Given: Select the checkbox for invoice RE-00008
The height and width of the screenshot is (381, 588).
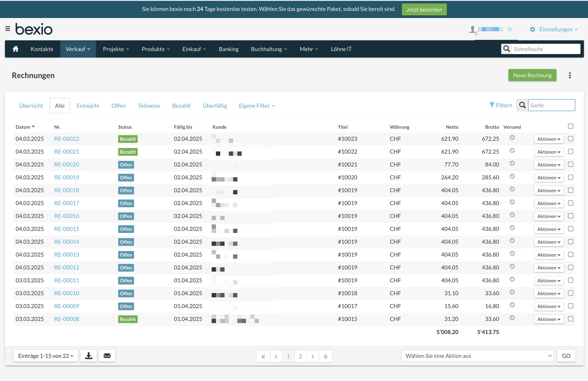Looking at the screenshot, I should pos(570,319).
